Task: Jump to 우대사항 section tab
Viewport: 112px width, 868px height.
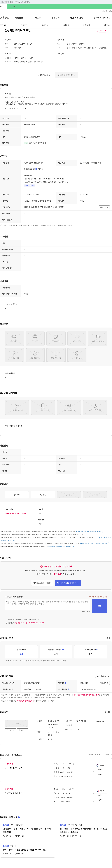Action: pos(45,25)
